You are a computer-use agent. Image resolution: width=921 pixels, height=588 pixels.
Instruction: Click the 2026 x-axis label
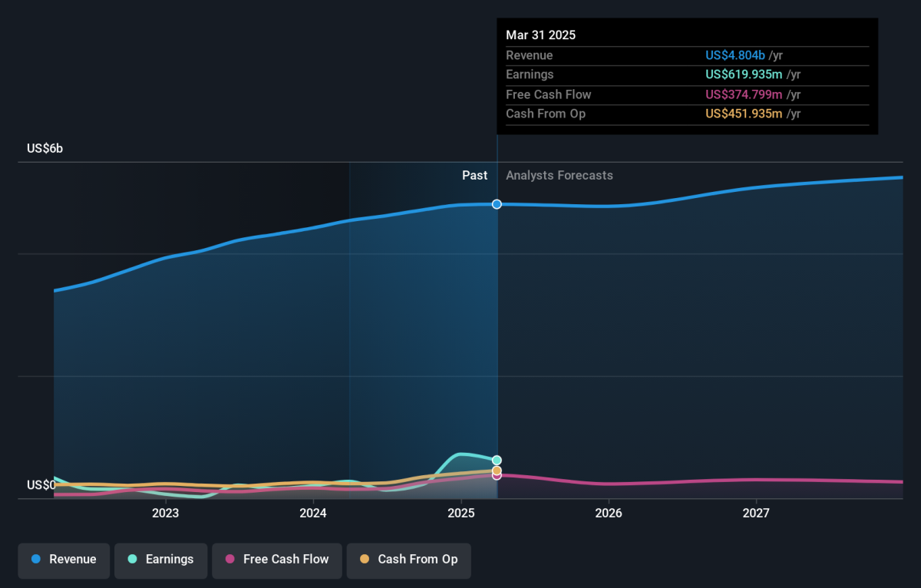click(x=609, y=513)
